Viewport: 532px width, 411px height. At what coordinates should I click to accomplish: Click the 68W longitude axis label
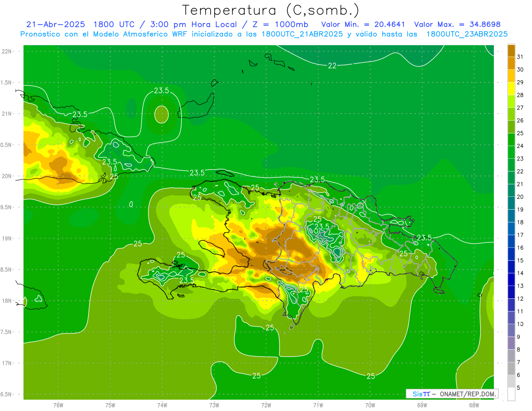coord(474,405)
